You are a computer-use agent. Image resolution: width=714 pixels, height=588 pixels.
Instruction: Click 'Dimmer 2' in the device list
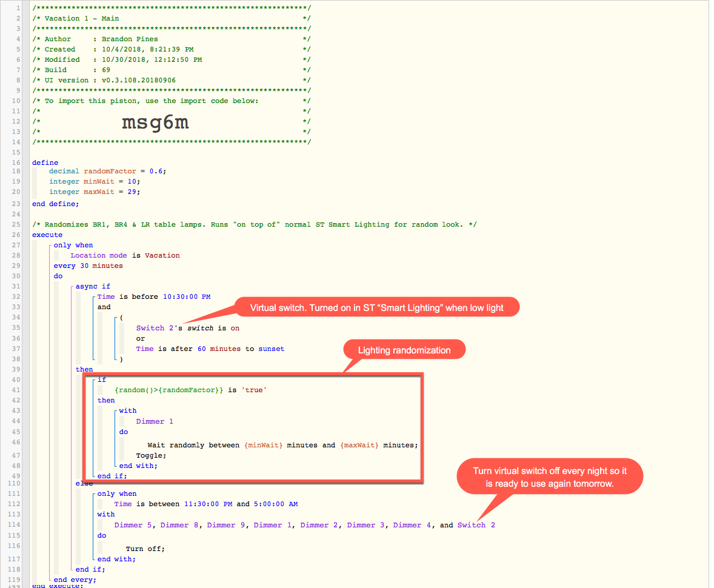pyautogui.click(x=319, y=525)
